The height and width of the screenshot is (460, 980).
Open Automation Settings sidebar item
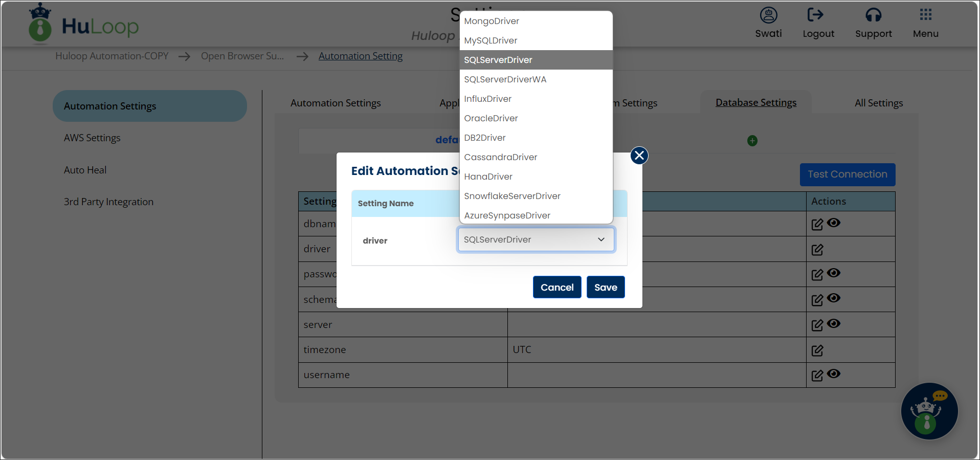click(149, 106)
